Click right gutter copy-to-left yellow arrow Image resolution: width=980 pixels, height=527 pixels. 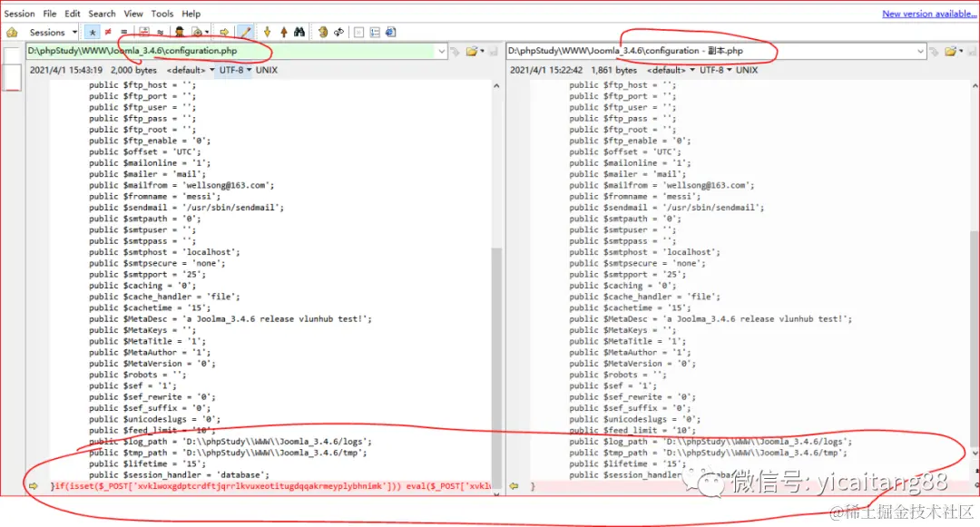514,486
